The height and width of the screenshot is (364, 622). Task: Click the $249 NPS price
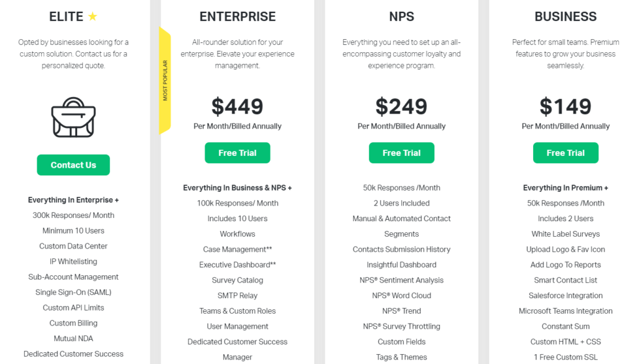coord(401,106)
